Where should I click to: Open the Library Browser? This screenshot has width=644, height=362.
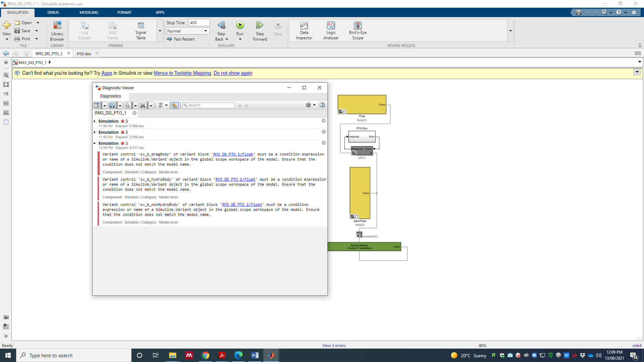click(57, 30)
